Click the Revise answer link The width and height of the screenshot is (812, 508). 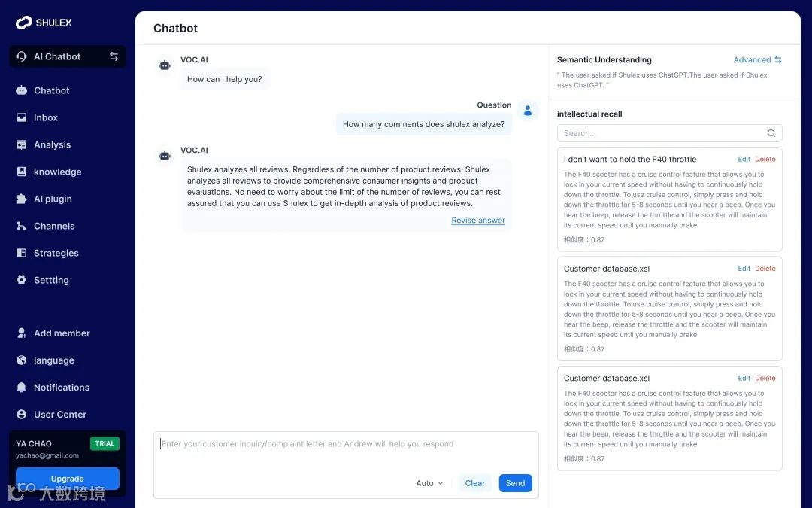click(478, 221)
